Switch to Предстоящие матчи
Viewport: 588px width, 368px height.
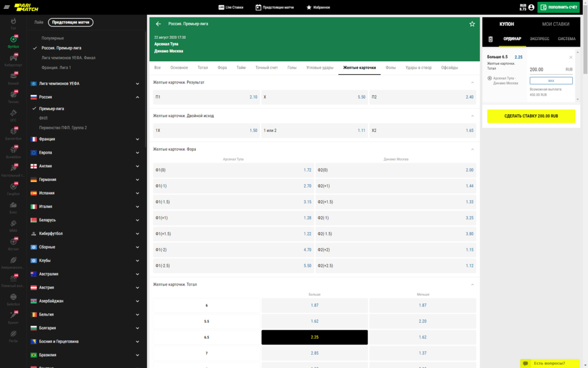pyautogui.click(x=71, y=22)
